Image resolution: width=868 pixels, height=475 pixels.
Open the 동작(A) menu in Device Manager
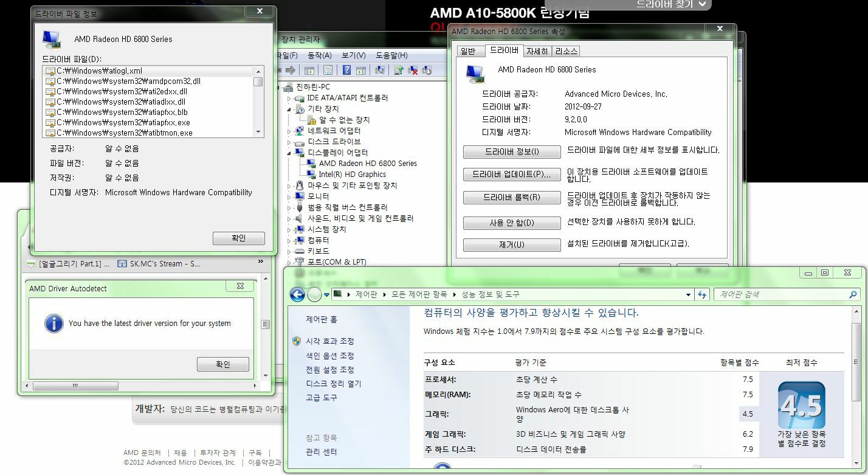(x=320, y=55)
